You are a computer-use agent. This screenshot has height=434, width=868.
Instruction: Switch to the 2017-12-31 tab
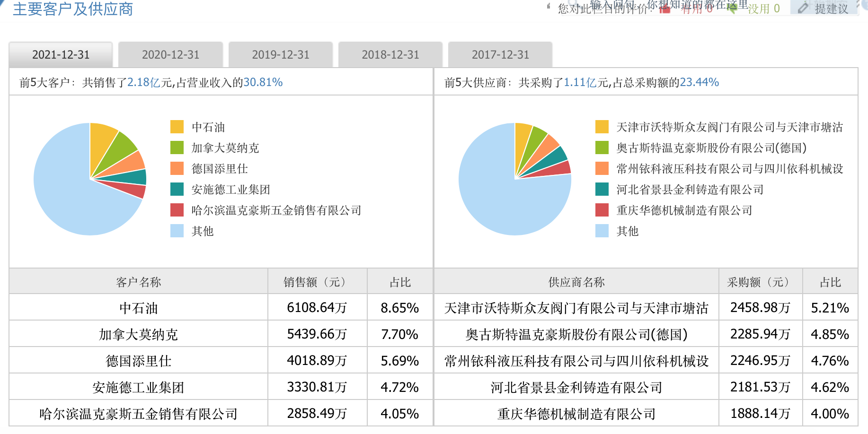point(500,55)
